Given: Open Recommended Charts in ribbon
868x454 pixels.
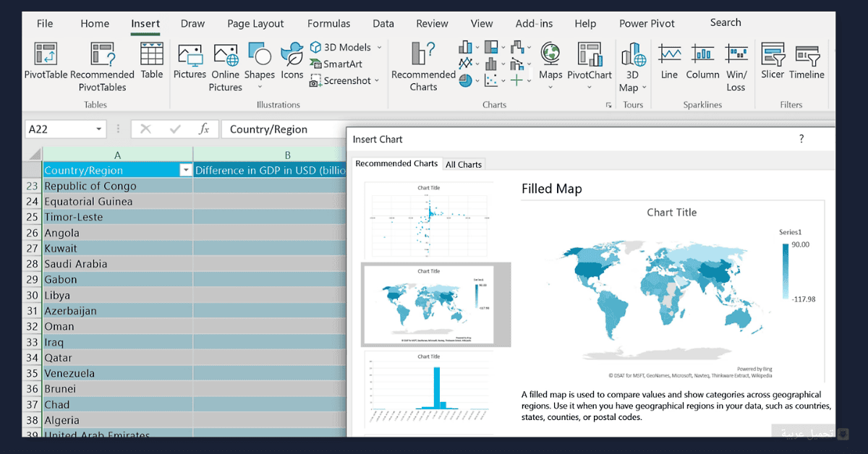Looking at the screenshot, I should coord(423,67).
